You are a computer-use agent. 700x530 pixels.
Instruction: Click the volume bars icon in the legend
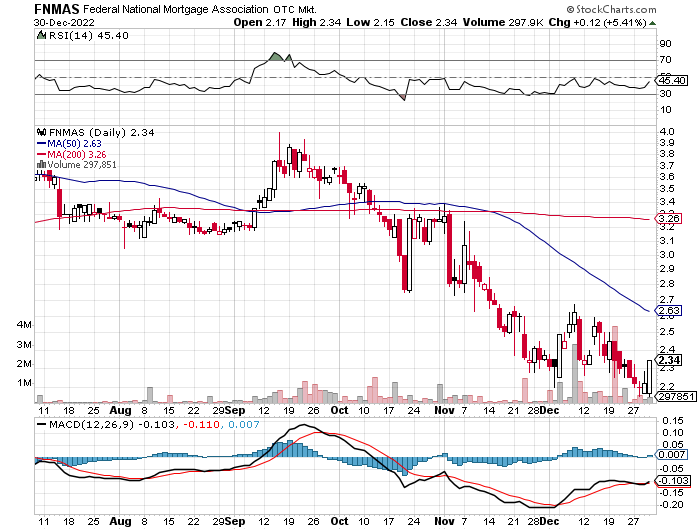[42, 165]
